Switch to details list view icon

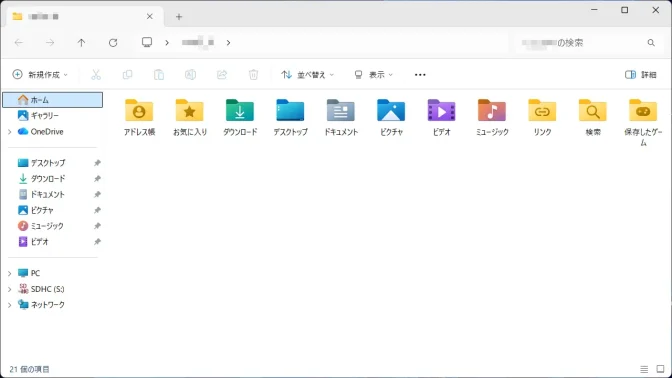(644, 369)
